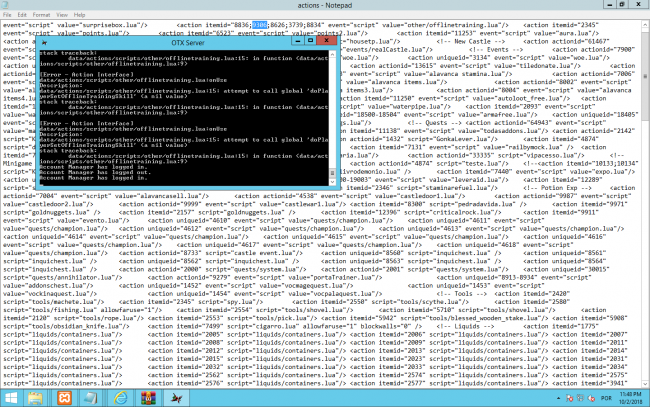The image size is (650, 407).
Task: Close the OTX Server window
Action: click(x=326, y=40)
